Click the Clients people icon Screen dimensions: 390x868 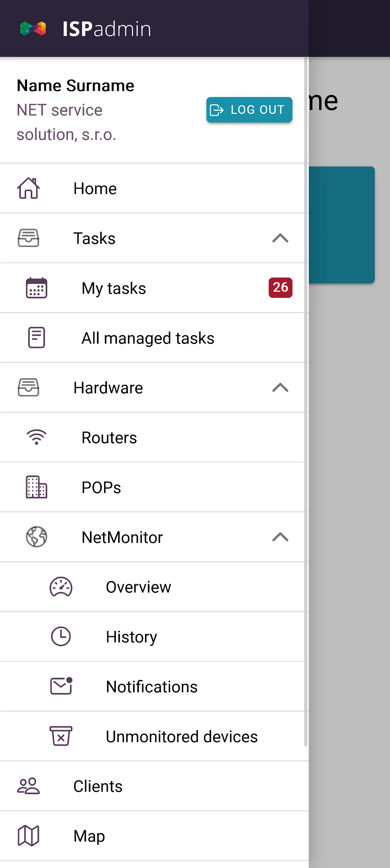coord(29,786)
